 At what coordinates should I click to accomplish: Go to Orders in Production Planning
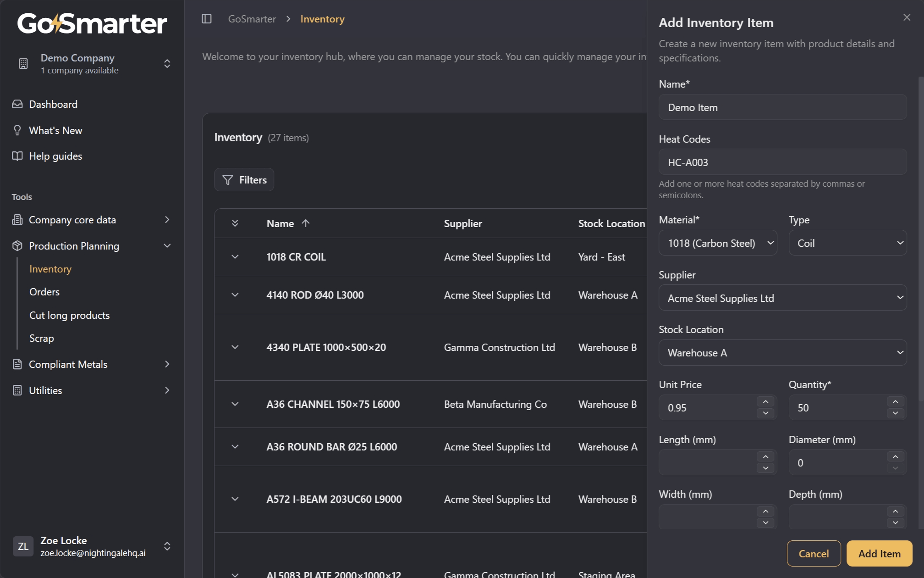coord(44,292)
